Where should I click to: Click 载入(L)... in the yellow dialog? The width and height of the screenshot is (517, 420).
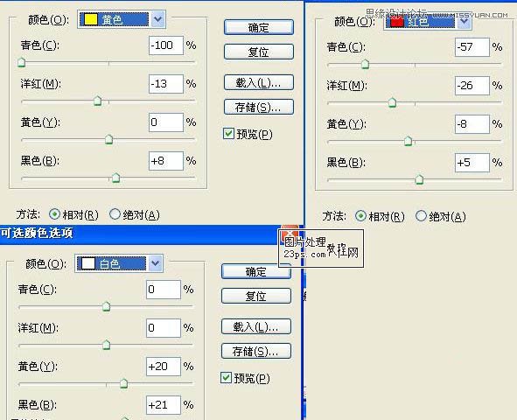pos(259,83)
